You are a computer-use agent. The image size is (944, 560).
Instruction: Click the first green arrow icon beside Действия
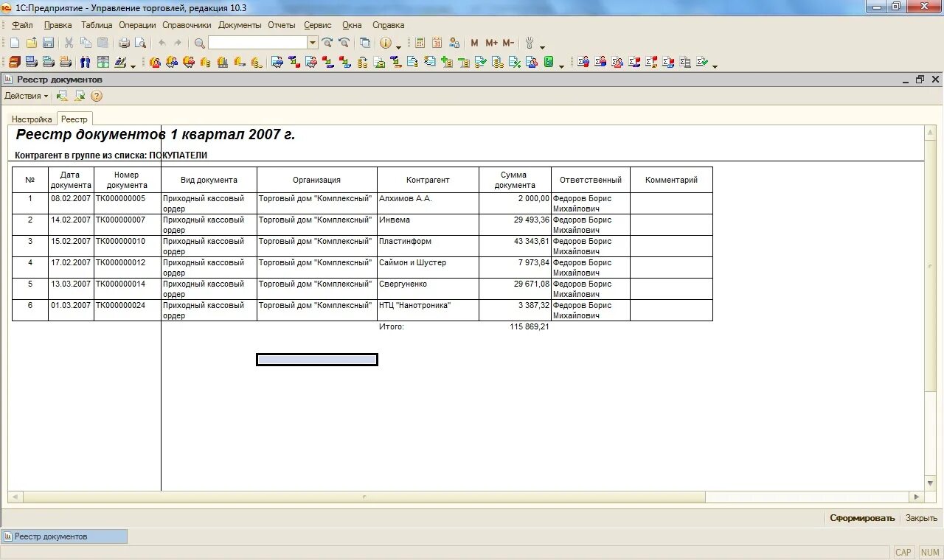[62, 96]
